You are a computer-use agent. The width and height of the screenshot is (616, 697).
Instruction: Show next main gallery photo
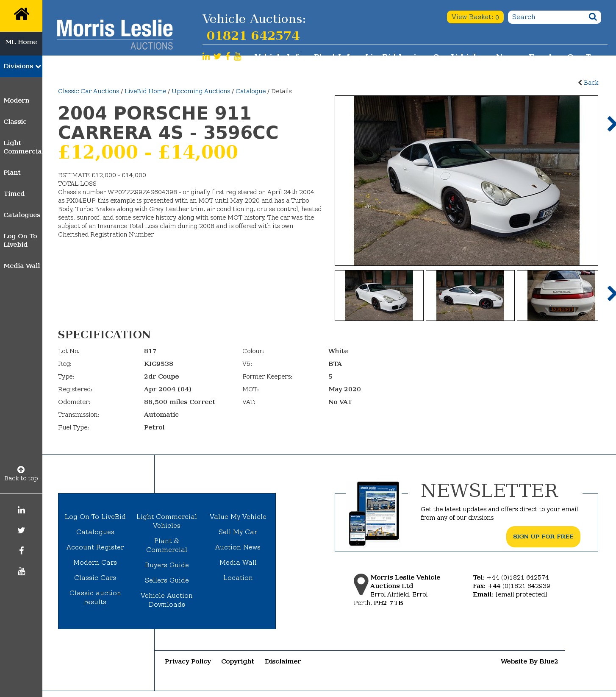click(x=611, y=124)
